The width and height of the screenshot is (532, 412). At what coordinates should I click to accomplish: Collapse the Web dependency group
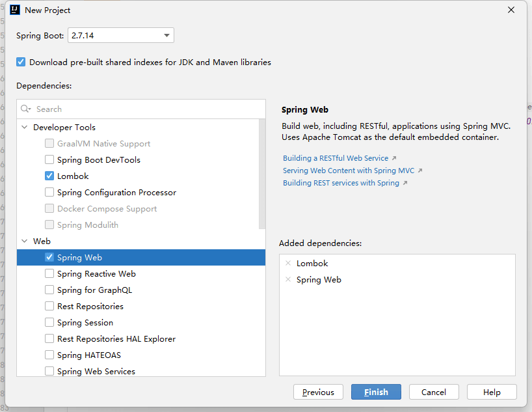click(x=25, y=241)
